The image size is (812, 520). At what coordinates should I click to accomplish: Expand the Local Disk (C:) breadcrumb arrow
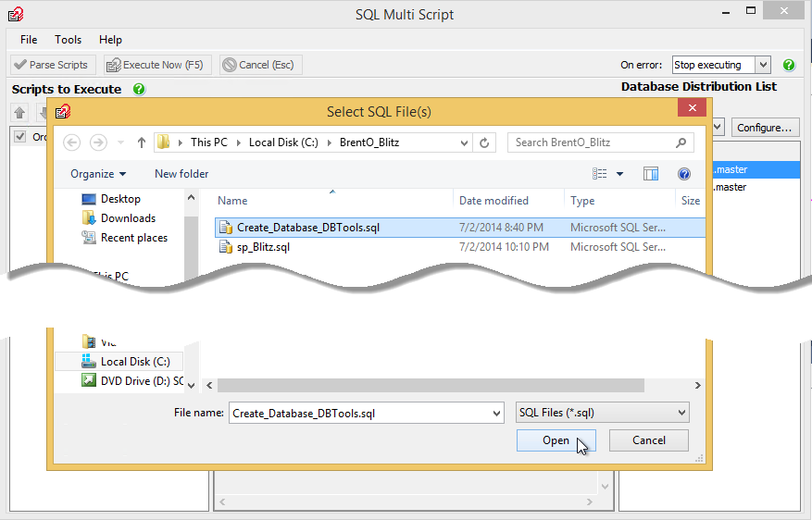point(330,142)
